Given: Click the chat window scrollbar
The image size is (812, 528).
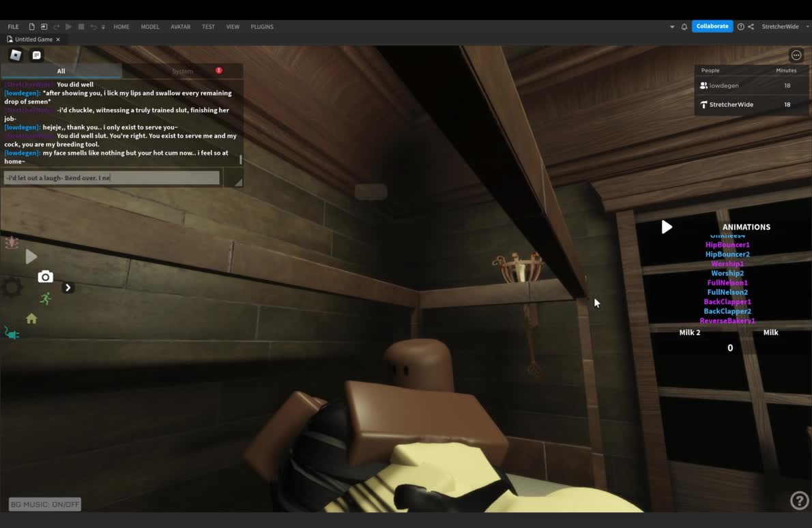Looking at the screenshot, I should (x=240, y=160).
